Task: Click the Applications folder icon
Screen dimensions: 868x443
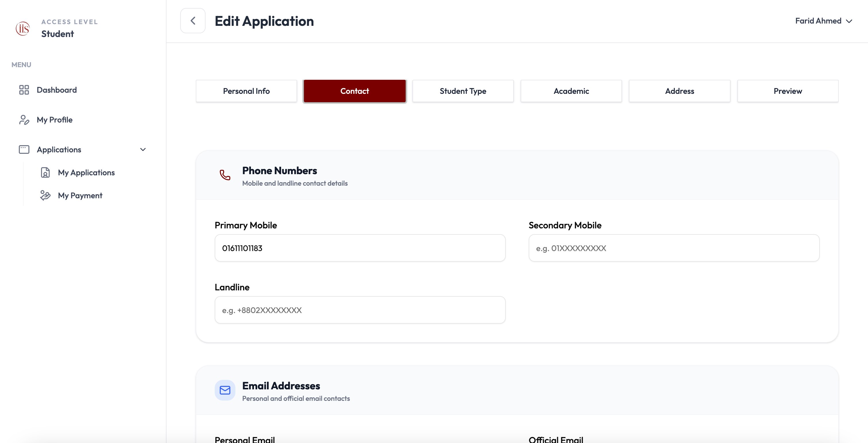Action: 24,149
